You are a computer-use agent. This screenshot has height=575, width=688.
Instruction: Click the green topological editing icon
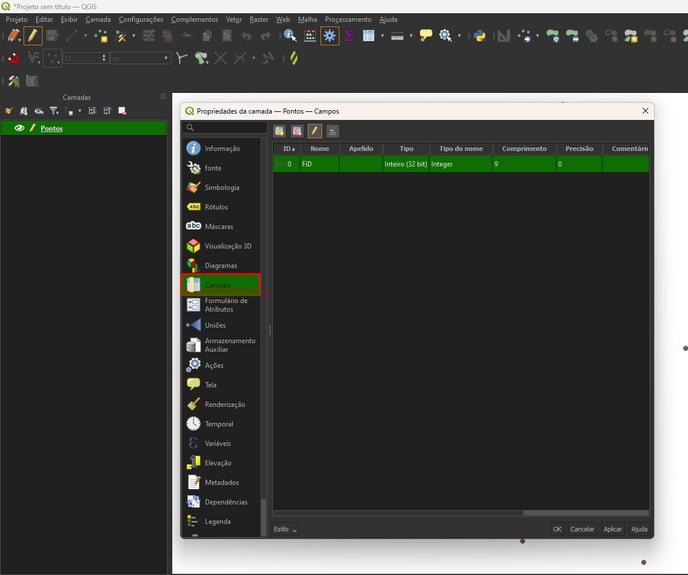pyautogui.click(x=181, y=58)
